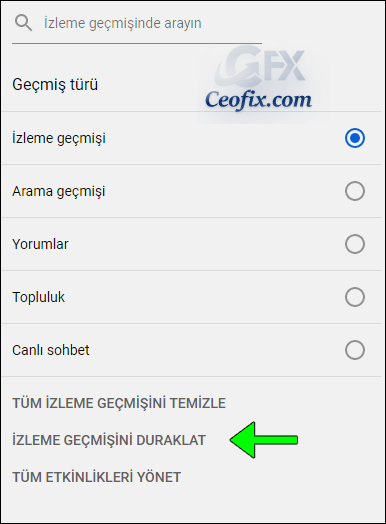Enable the Topluluk radio option
The width and height of the screenshot is (386, 524).
pos(355,297)
